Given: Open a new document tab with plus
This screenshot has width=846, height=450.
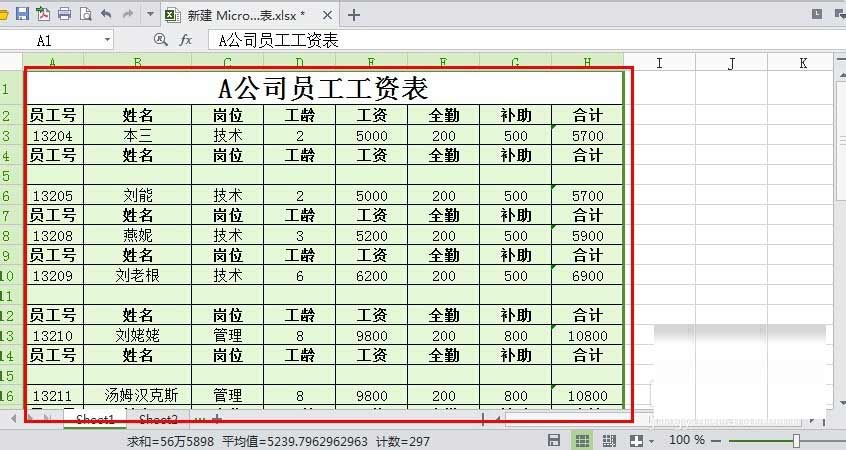Looking at the screenshot, I should (x=353, y=15).
